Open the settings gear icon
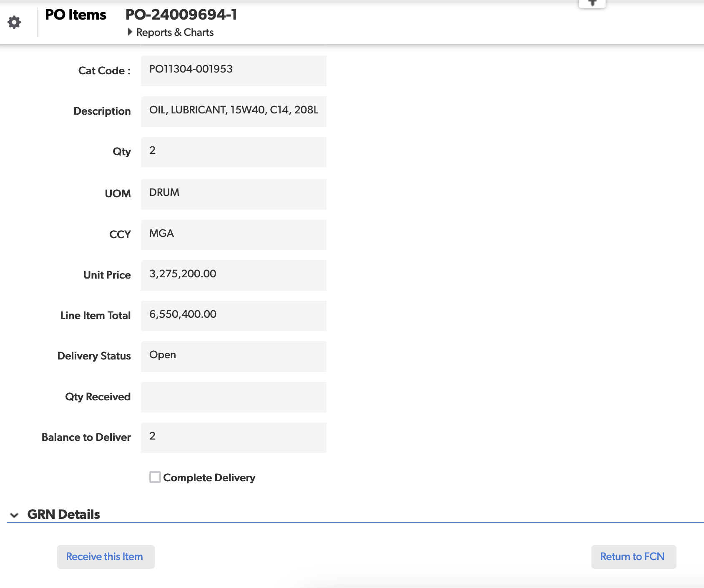704x588 pixels. click(x=14, y=22)
